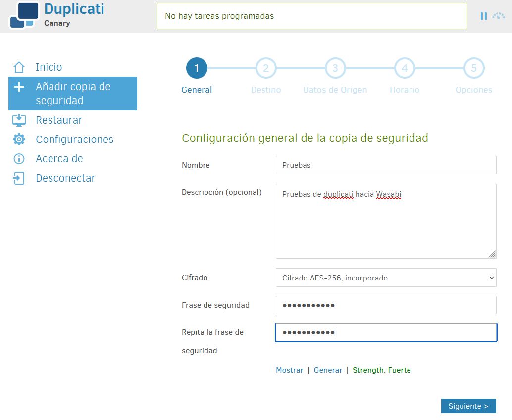The width and height of the screenshot is (512, 420).
Task: Grab the description box resize handle
Action: [x=492, y=254]
